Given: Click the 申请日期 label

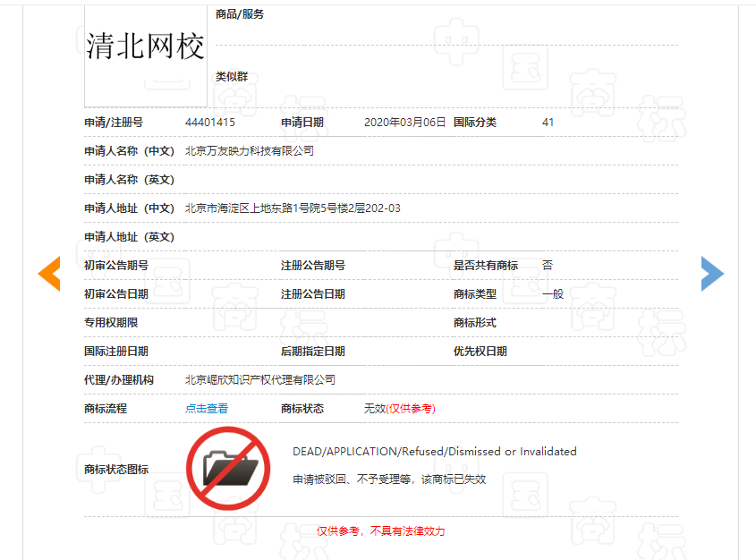Looking at the screenshot, I should point(302,123).
